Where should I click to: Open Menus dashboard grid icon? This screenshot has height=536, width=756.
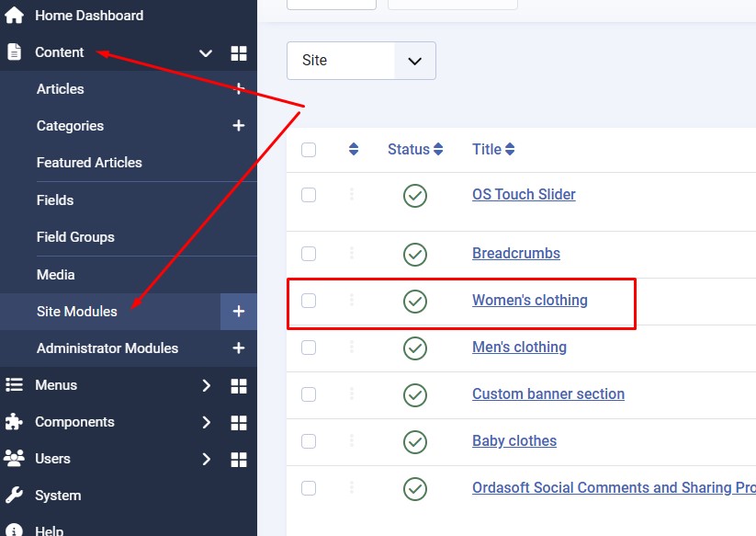click(239, 385)
